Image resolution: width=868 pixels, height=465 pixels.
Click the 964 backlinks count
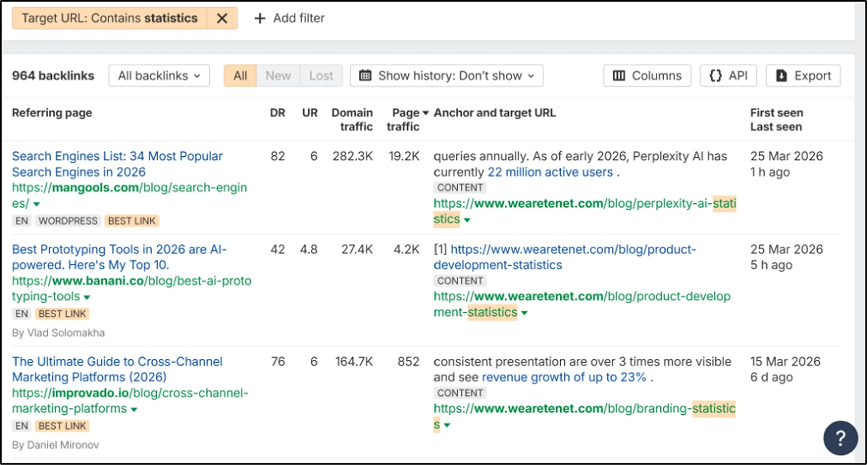(53, 76)
